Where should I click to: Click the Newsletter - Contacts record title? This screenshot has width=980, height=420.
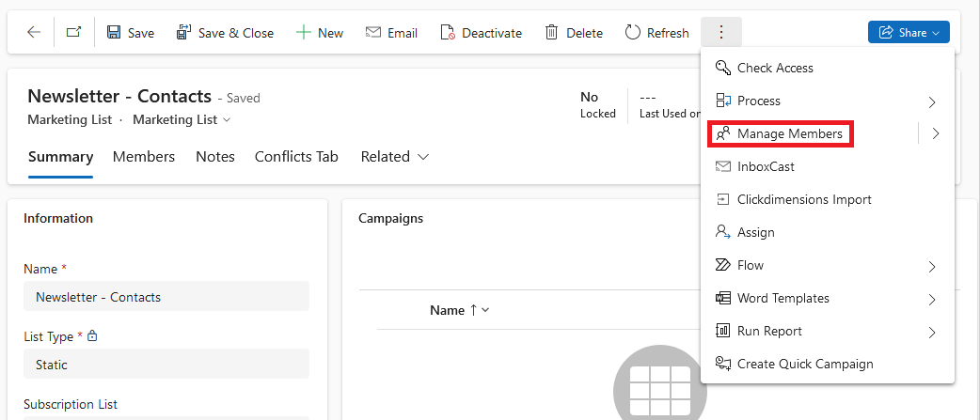119,96
